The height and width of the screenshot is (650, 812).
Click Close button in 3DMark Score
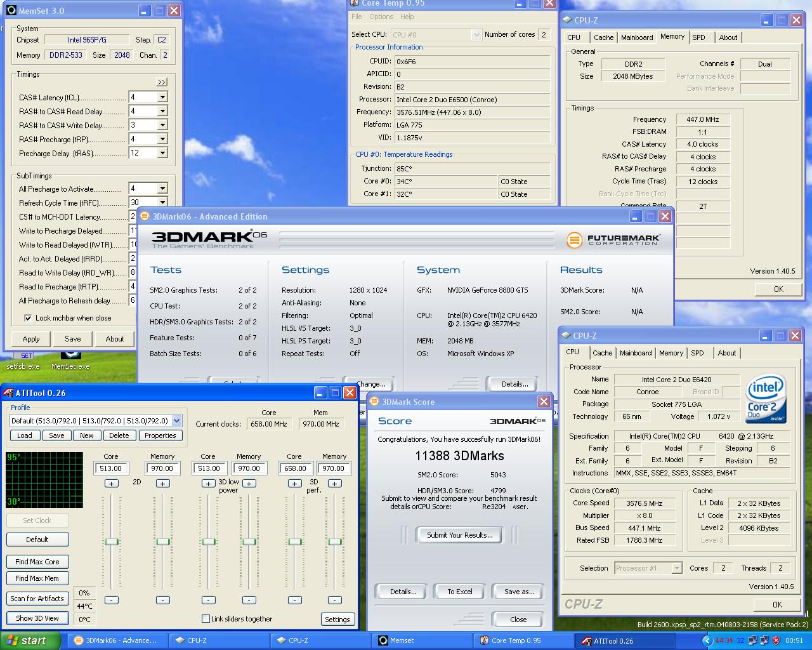[518, 620]
